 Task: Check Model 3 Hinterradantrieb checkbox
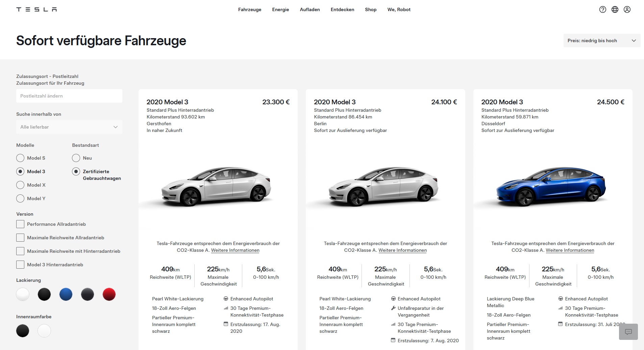coord(20,265)
